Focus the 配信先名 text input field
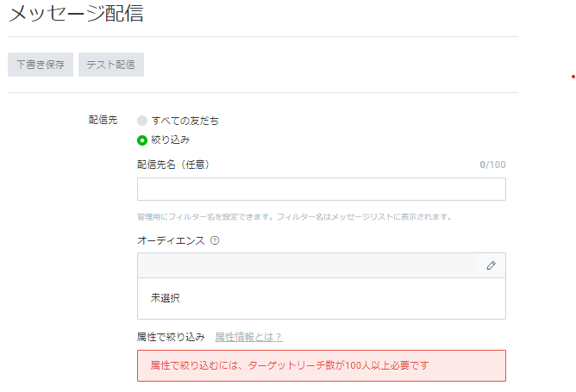Screen dimensions: 576x392 (x=322, y=189)
